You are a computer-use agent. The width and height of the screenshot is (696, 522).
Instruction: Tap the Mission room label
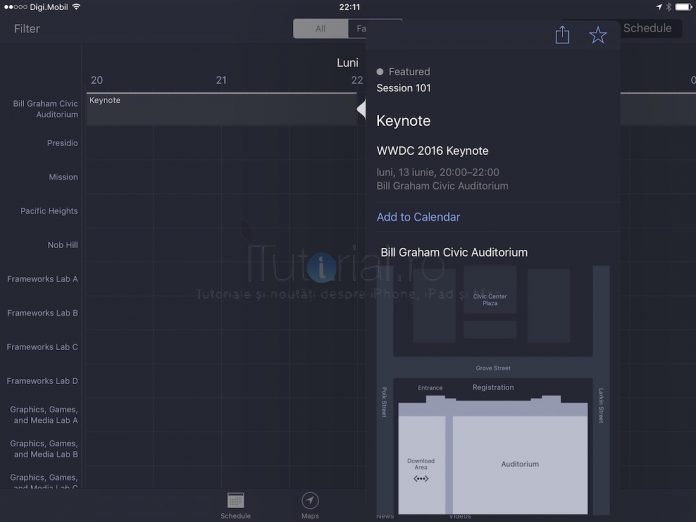[x=63, y=177]
